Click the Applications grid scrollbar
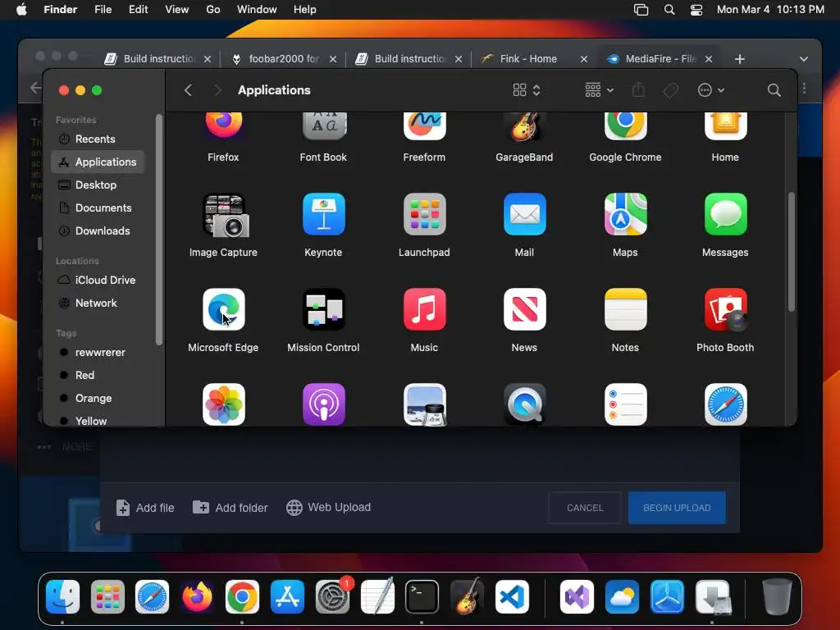This screenshot has width=840, height=630. (x=792, y=252)
